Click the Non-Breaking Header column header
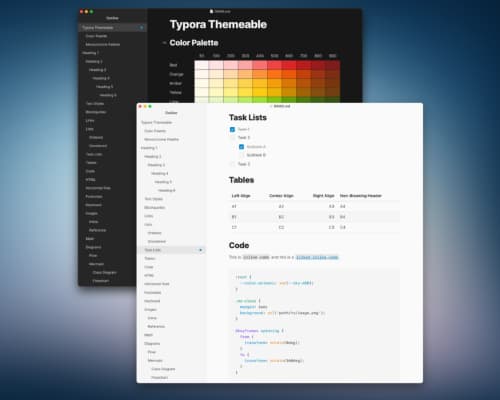This screenshot has height=400, width=500. (361, 196)
